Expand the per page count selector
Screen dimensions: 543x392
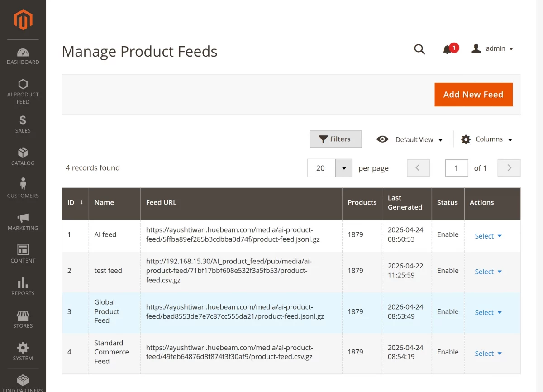[x=344, y=168]
